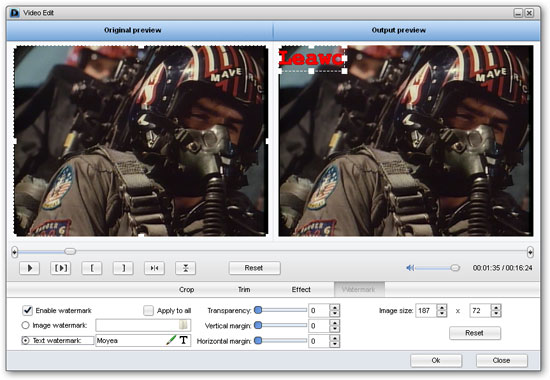
Task: Click the Reset button beside playback controls
Action: [255, 268]
